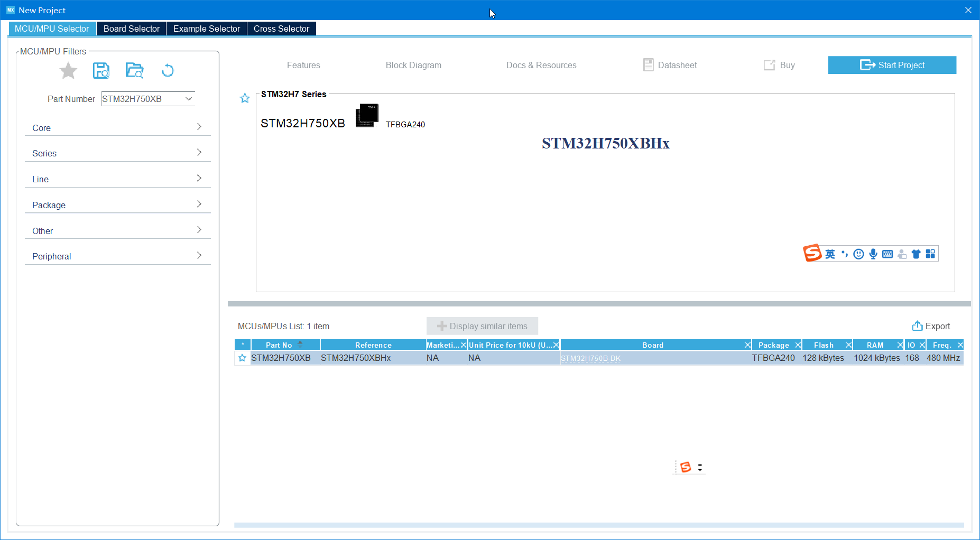Click Display similar items button
This screenshot has width=980, height=540.
tap(482, 326)
